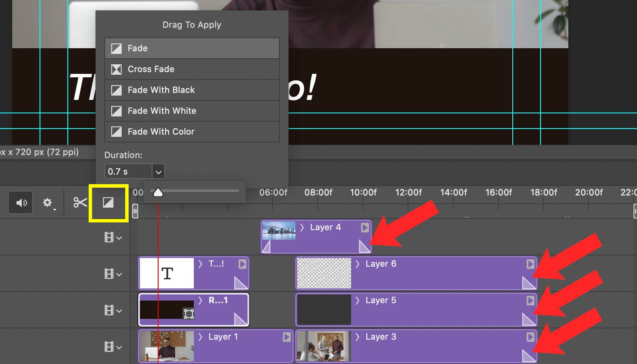Open the Duration dropdown
637x364 pixels.
[159, 171]
